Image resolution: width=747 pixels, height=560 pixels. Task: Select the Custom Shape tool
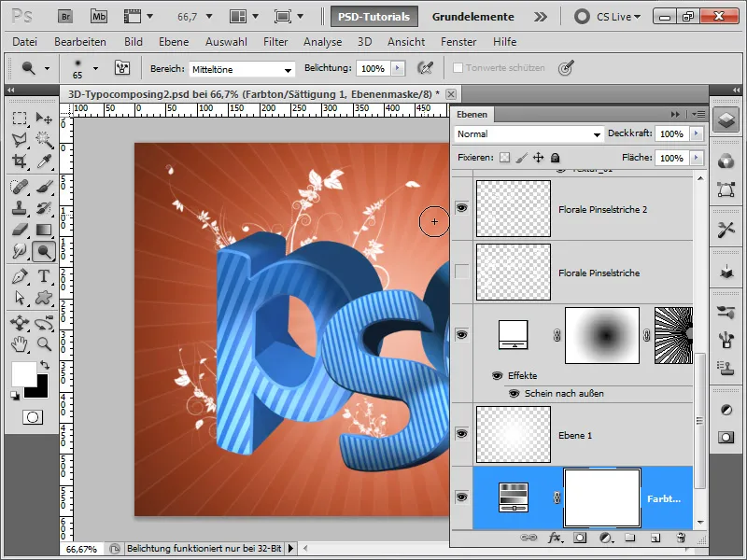[44, 298]
